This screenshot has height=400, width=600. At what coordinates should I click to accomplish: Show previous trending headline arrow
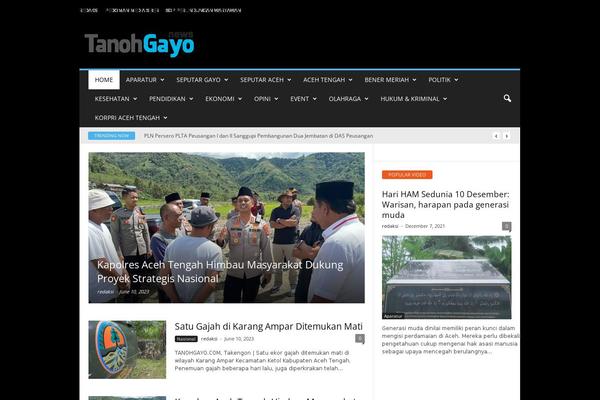pos(496,136)
